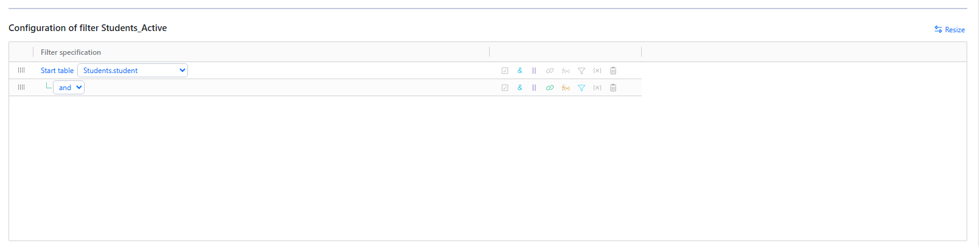Toggle the checkbox icon in the 'and' row
Image resolution: width=980 pixels, height=246 pixels.
click(x=505, y=88)
